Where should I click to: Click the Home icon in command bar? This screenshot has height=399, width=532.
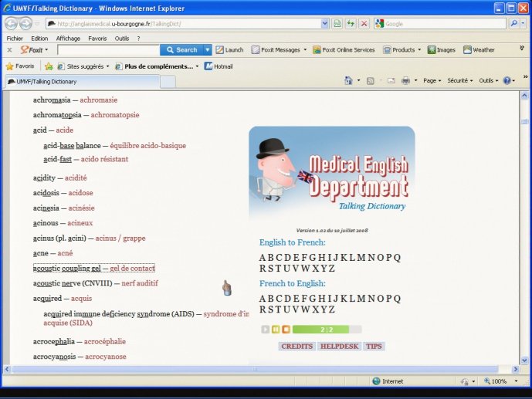(x=348, y=81)
